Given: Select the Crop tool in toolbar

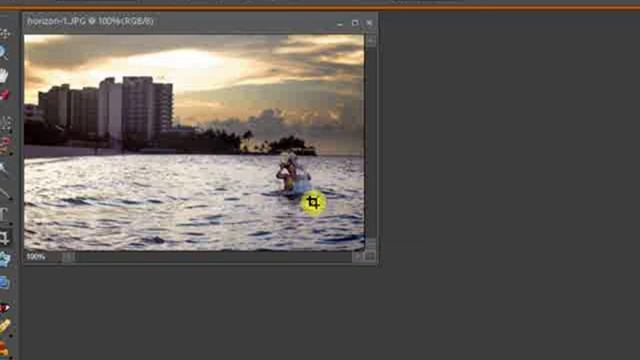Looking at the screenshot, I should (4, 237).
